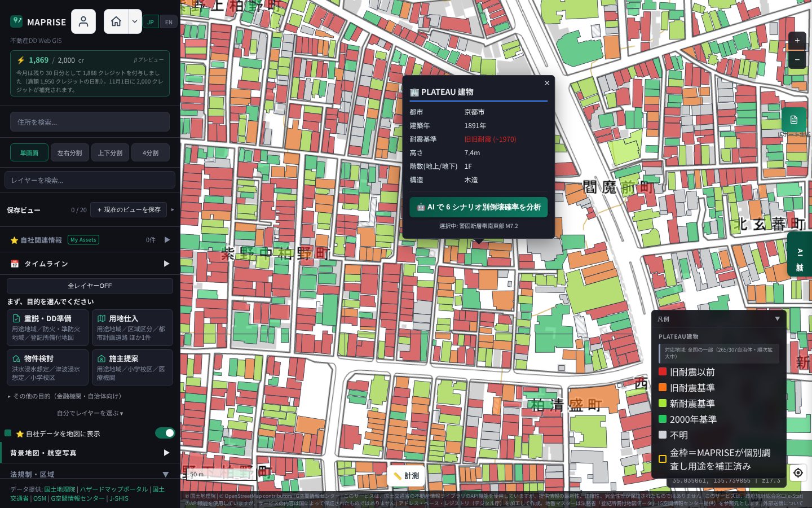The image size is (812, 508).
Task: Tick the checkbox beside 自社データを地図に表示
Action: (8, 433)
